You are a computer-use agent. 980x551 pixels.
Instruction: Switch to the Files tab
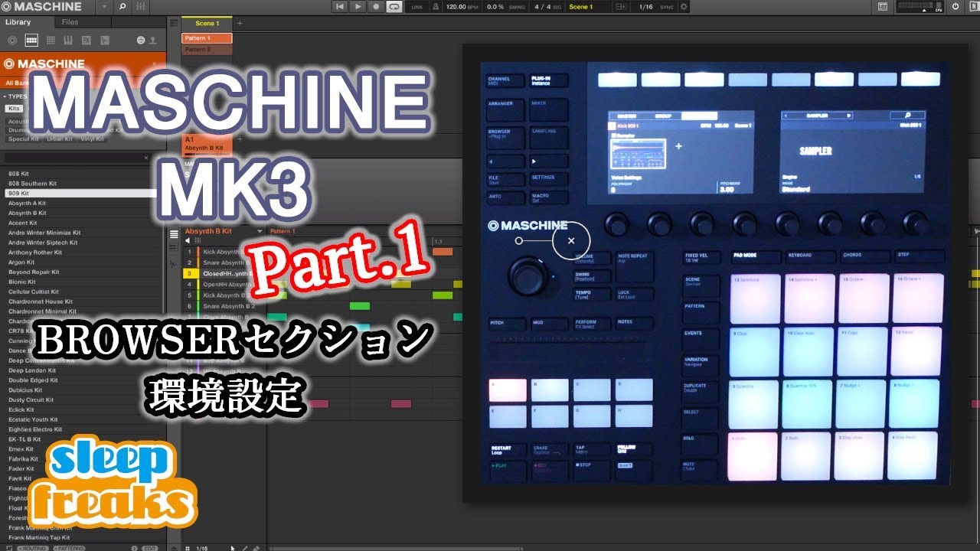pyautogui.click(x=70, y=22)
